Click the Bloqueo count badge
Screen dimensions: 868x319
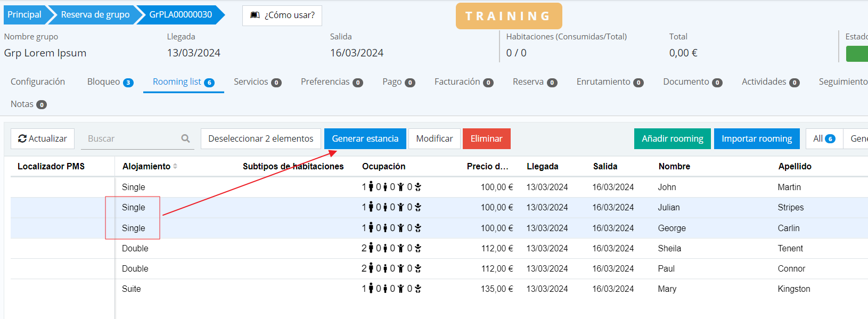128,83
